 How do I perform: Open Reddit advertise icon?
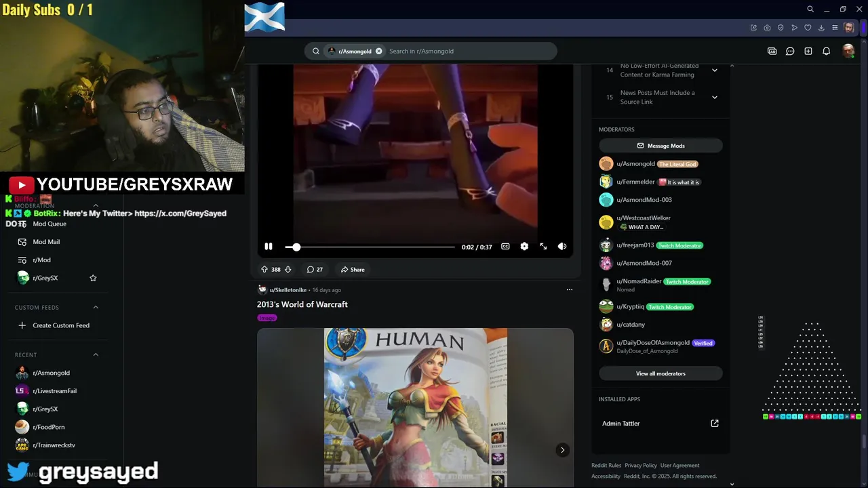(772, 51)
